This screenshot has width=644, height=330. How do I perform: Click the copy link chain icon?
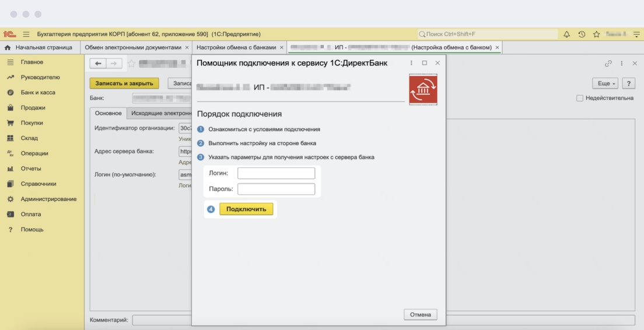pos(608,64)
